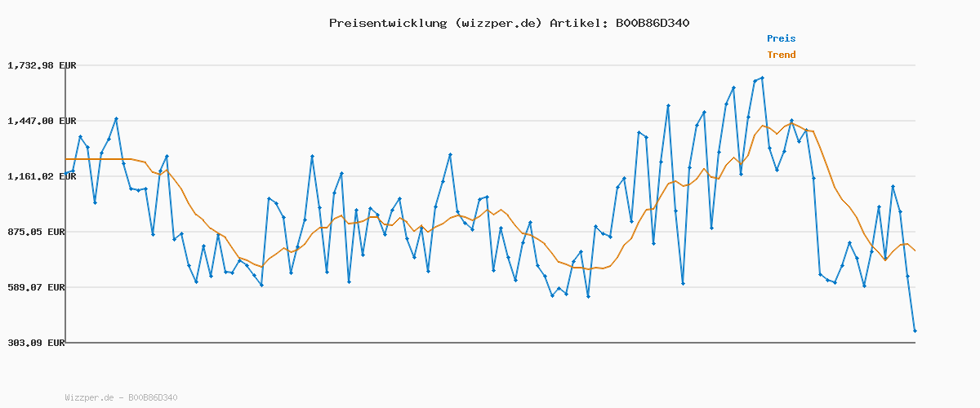Click the highest point of the blue price line
The width and height of the screenshot is (980, 408).
pos(762,78)
